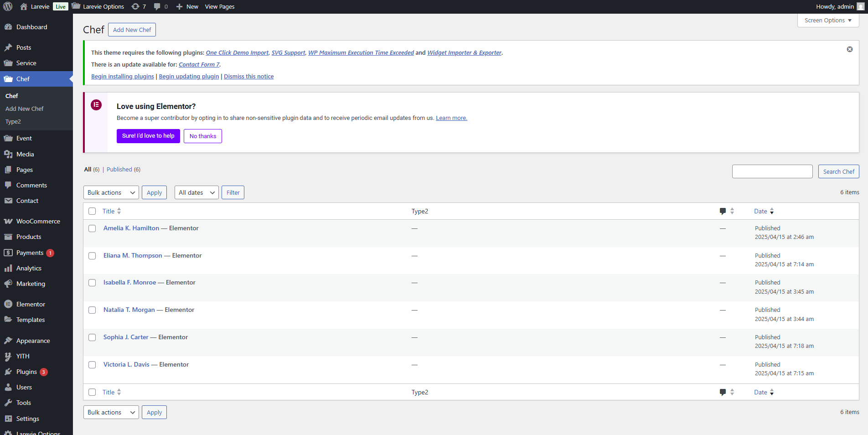The width and height of the screenshot is (868, 435).
Task: Check the box for Eliana M. Thompson
Action: pyautogui.click(x=92, y=256)
